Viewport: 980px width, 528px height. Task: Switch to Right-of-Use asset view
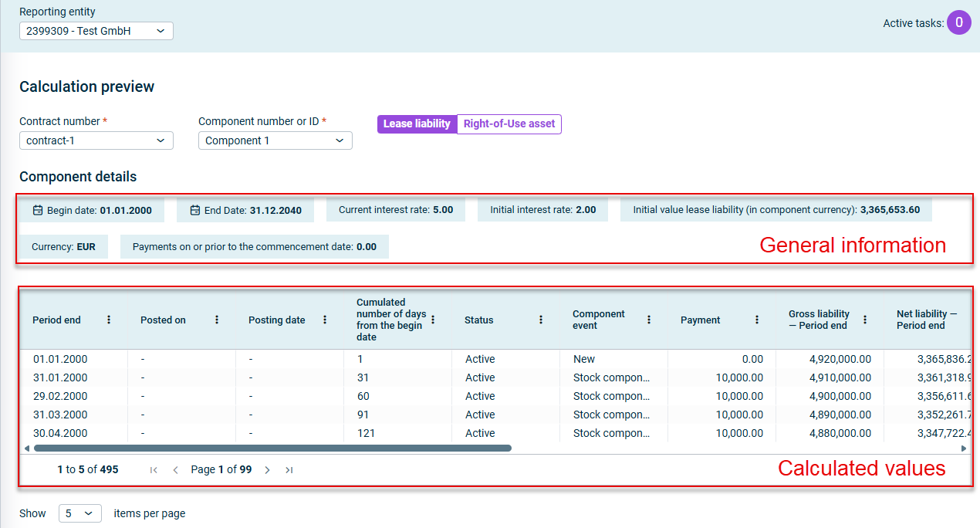pyautogui.click(x=509, y=124)
